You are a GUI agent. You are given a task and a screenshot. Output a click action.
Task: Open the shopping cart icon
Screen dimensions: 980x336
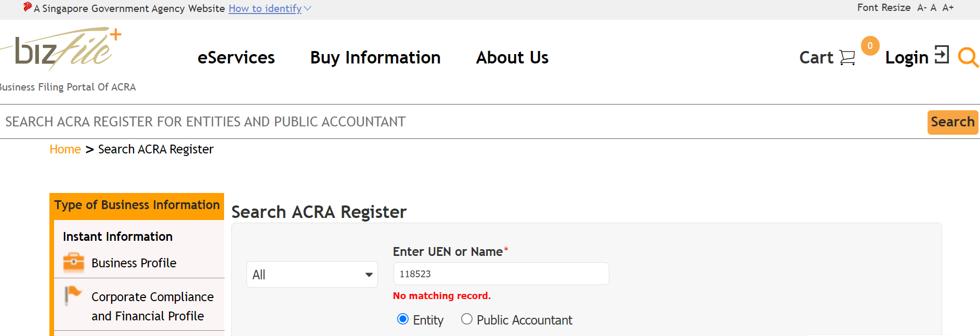pos(847,57)
